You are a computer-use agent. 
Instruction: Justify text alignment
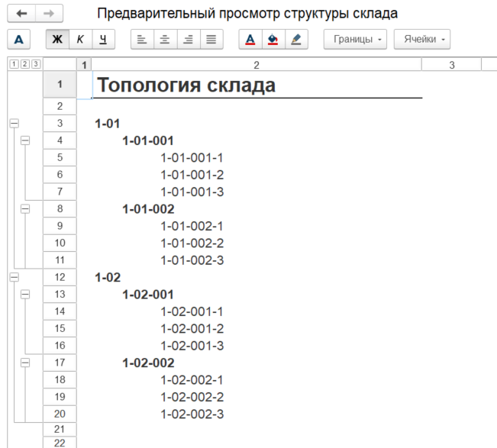(x=211, y=39)
